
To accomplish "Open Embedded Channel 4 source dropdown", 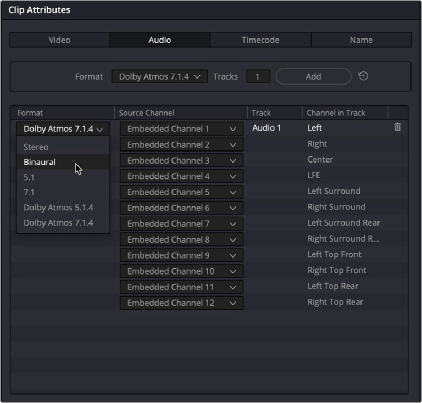I will tap(182, 176).
